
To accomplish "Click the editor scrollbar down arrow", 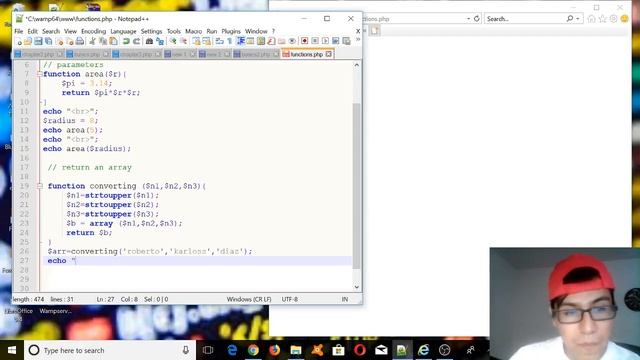I will [357, 287].
